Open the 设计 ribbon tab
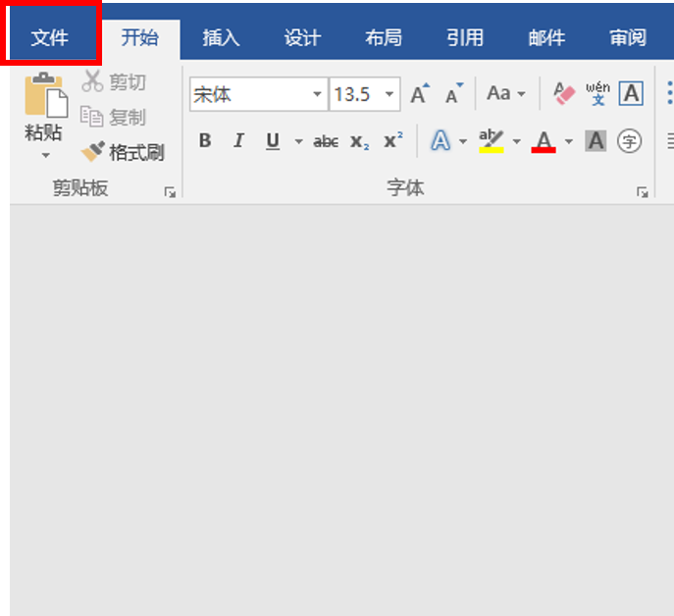The image size is (674, 616). pyautogui.click(x=302, y=38)
